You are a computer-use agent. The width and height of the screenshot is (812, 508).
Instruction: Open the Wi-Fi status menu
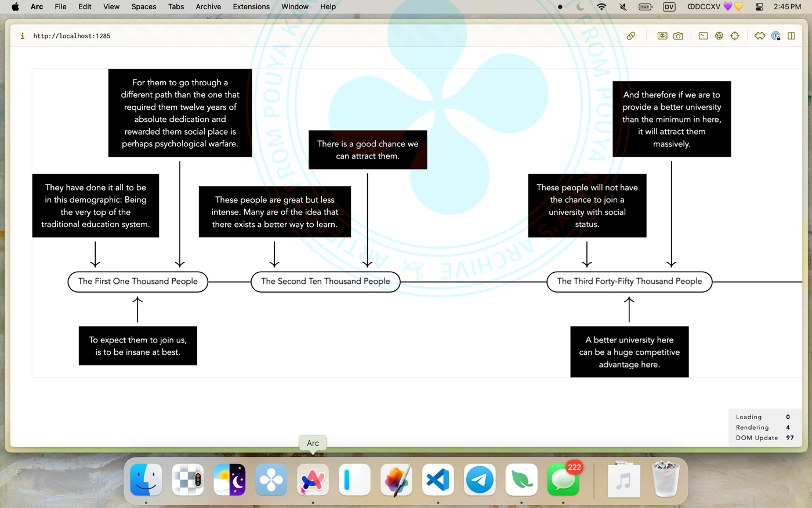601,7
